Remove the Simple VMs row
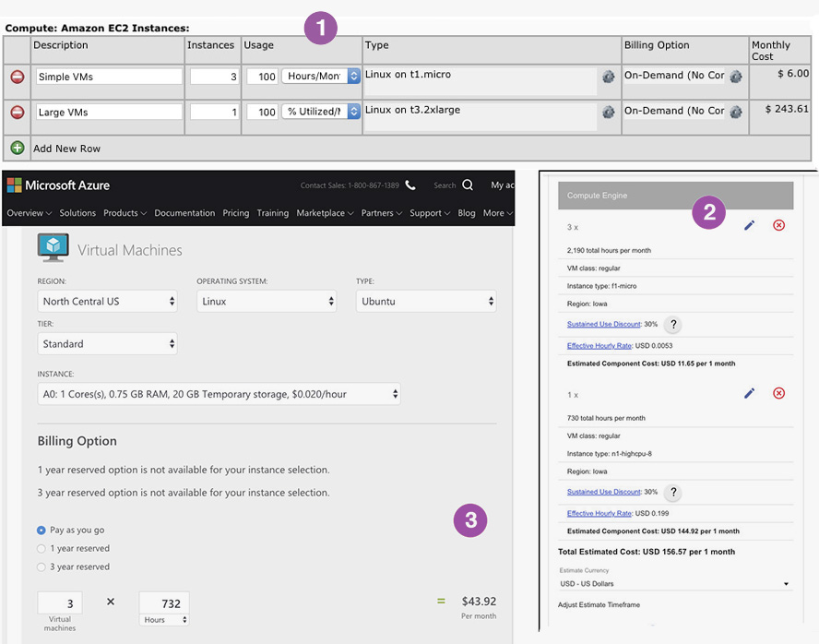Viewport: 819px width, 644px height. click(x=18, y=77)
